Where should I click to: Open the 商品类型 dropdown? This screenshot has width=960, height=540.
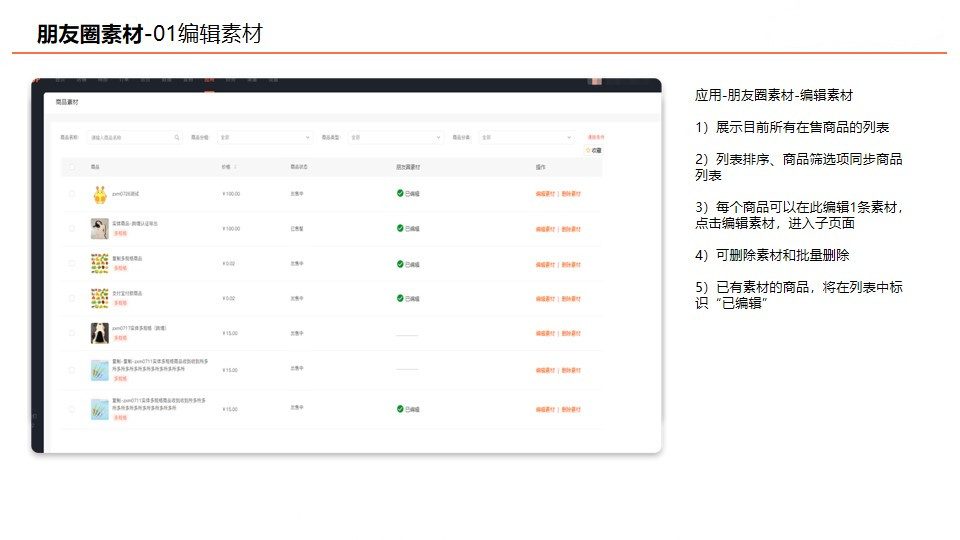pyautogui.click(x=396, y=138)
